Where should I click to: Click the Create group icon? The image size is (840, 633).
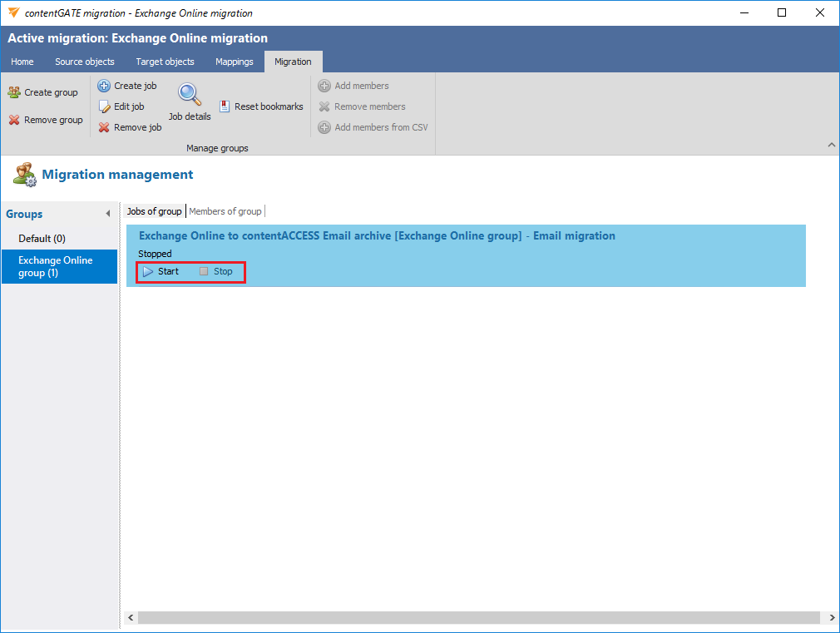[x=14, y=92]
